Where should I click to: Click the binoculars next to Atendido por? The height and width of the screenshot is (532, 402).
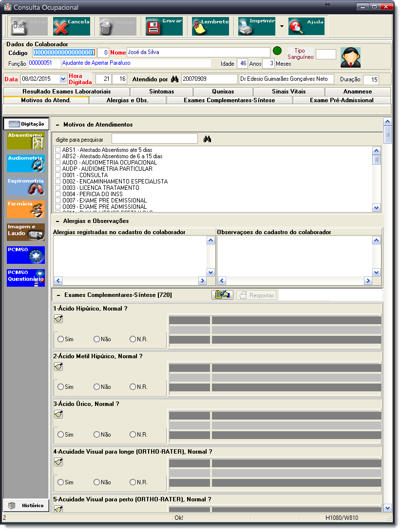pyautogui.click(x=174, y=79)
